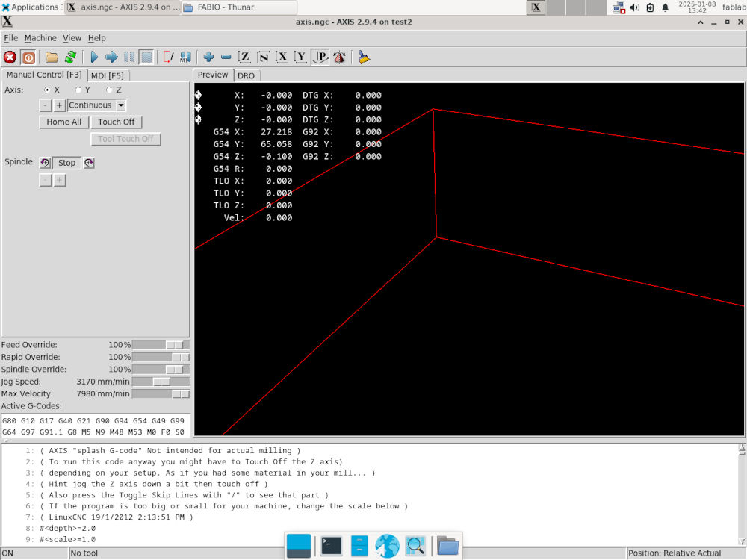Toggle the Machine Power button
This screenshot has width=747, height=560.
28,57
